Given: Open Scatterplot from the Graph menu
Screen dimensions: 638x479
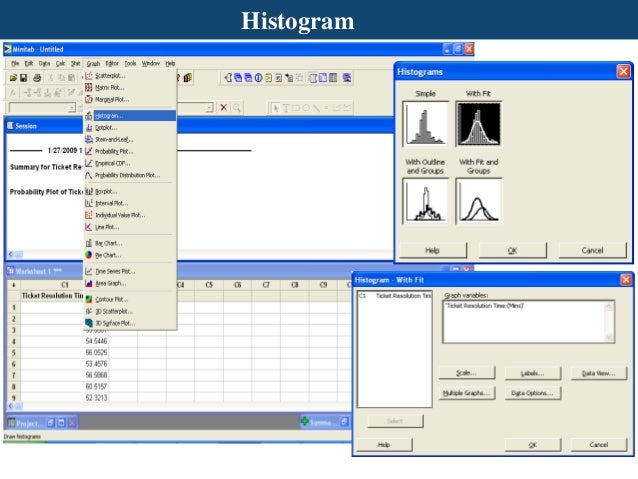Looking at the screenshot, I should click(110, 75).
